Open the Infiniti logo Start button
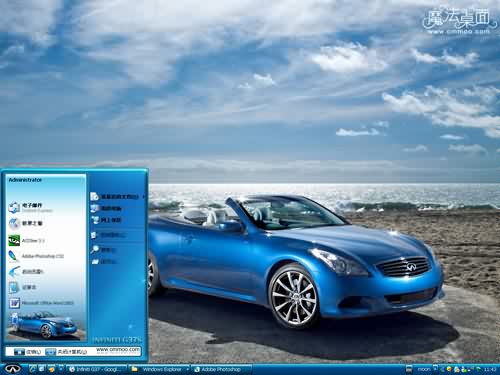Viewport: 500px width, 375px height. [13, 369]
